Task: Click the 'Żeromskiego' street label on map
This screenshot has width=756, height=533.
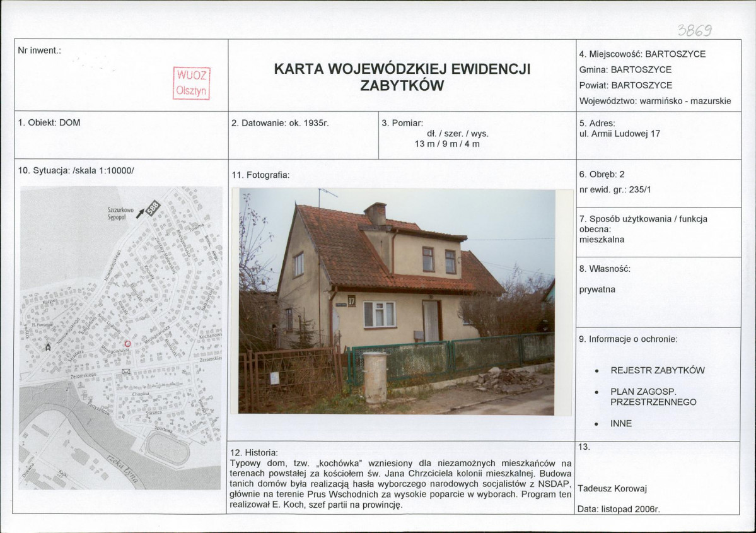Action: click(x=83, y=375)
